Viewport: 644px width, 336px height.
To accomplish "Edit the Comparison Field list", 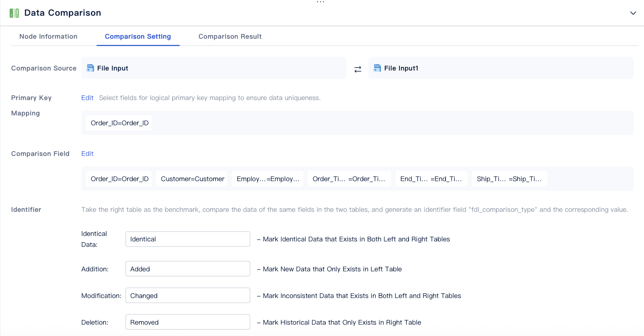I will (x=87, y=154).
